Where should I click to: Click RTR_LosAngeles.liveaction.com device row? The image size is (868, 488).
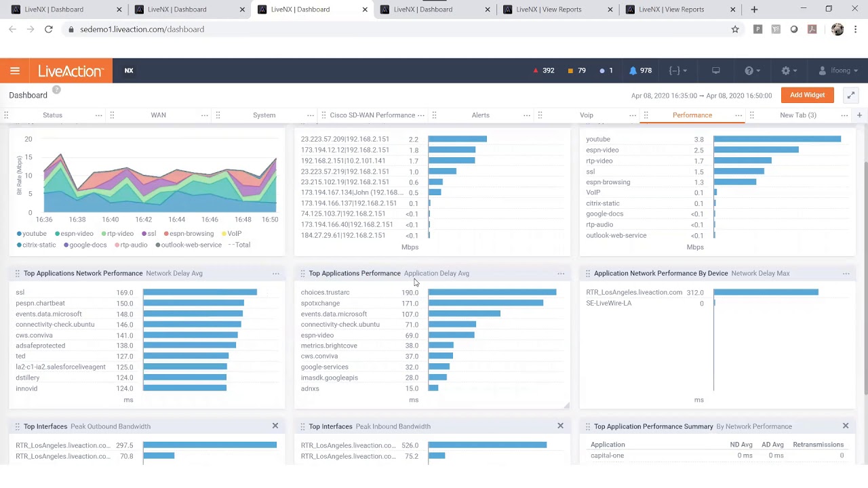point(715,292)
